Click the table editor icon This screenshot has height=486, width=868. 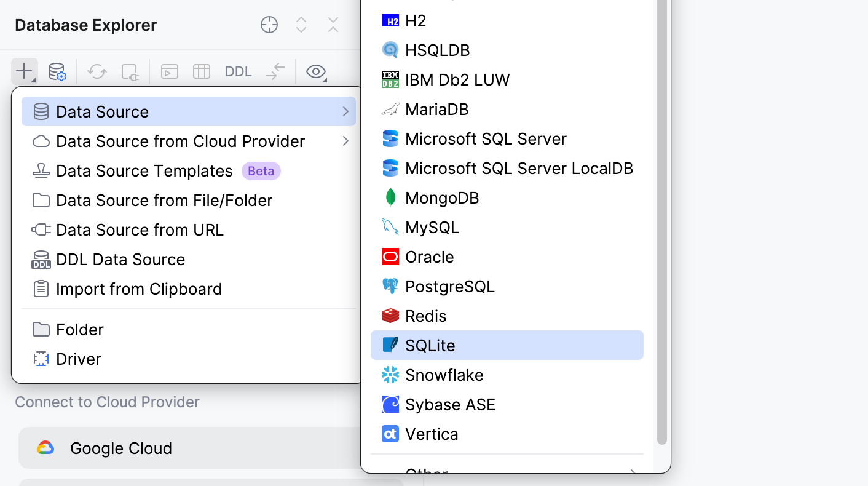(x=202, y=71)
